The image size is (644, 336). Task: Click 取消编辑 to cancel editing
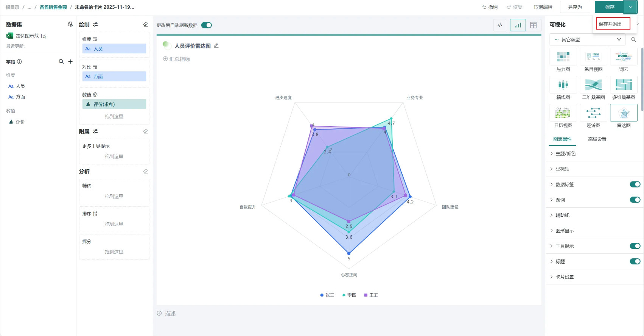[543, 7]
